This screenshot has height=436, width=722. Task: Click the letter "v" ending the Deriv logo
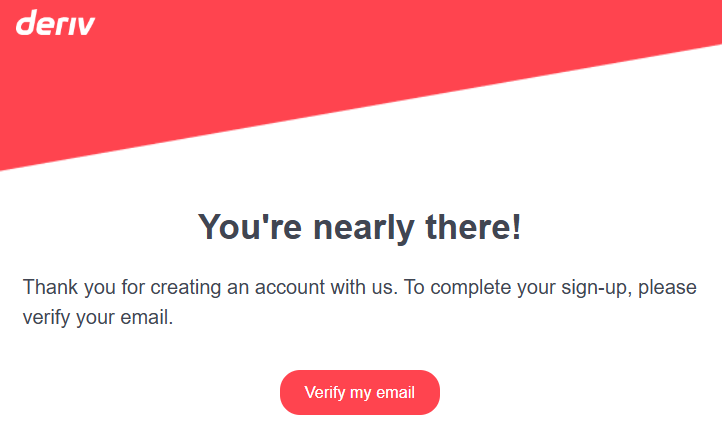pyautogui.click(x=85, y=24)
